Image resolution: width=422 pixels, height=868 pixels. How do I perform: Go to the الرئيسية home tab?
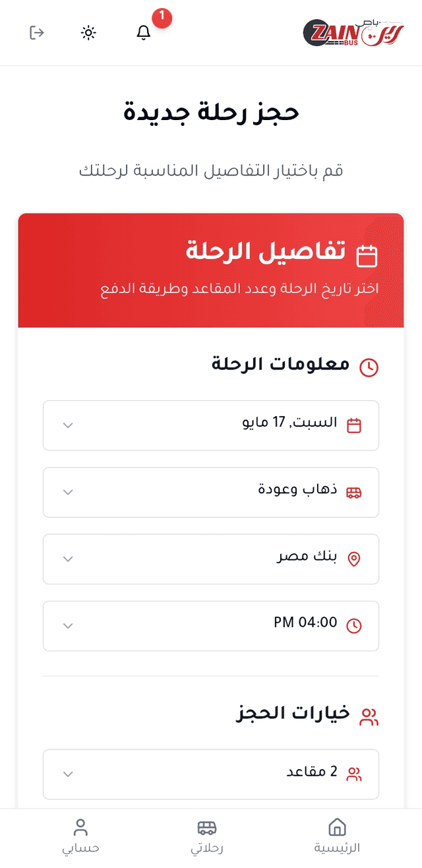coord(336,834)
